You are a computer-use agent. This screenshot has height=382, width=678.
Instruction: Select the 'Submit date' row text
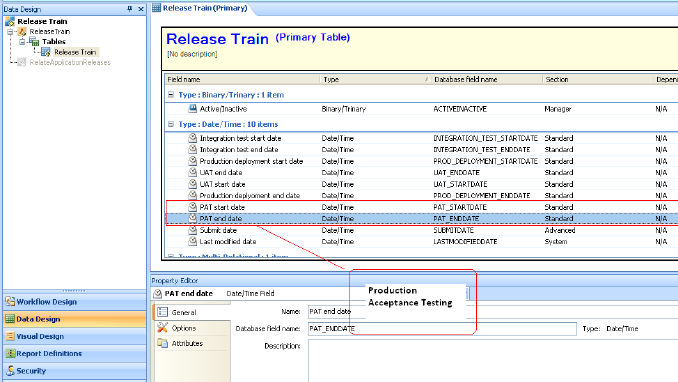tap(218, 231)
